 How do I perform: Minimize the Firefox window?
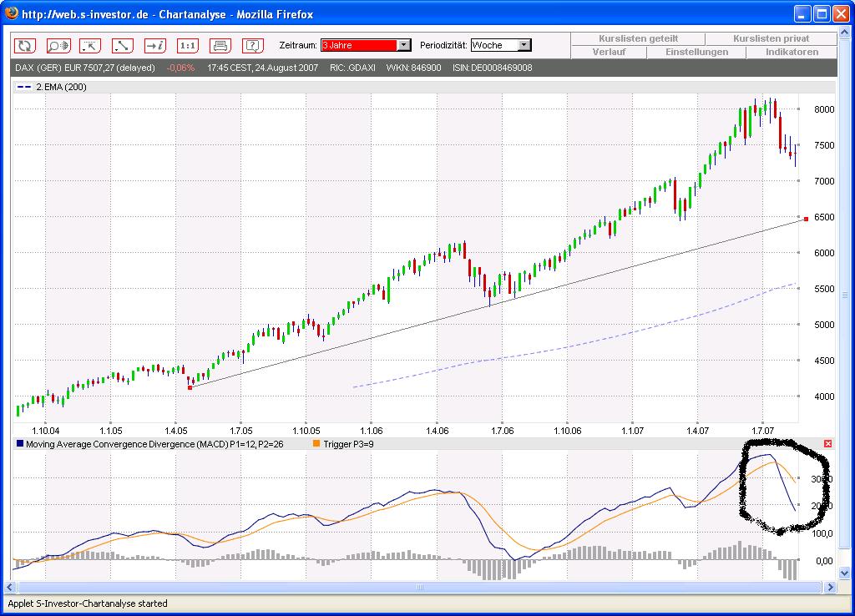pyautogui.click(x=802, y=13)
